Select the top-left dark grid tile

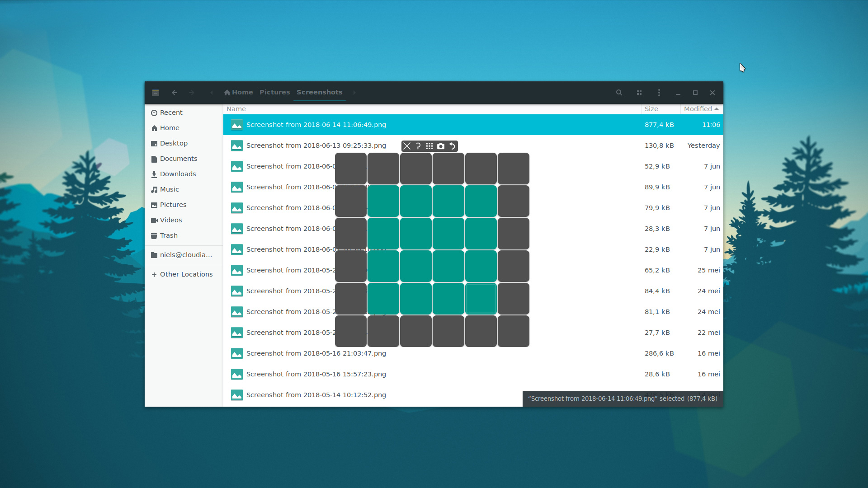pos(351,169)
